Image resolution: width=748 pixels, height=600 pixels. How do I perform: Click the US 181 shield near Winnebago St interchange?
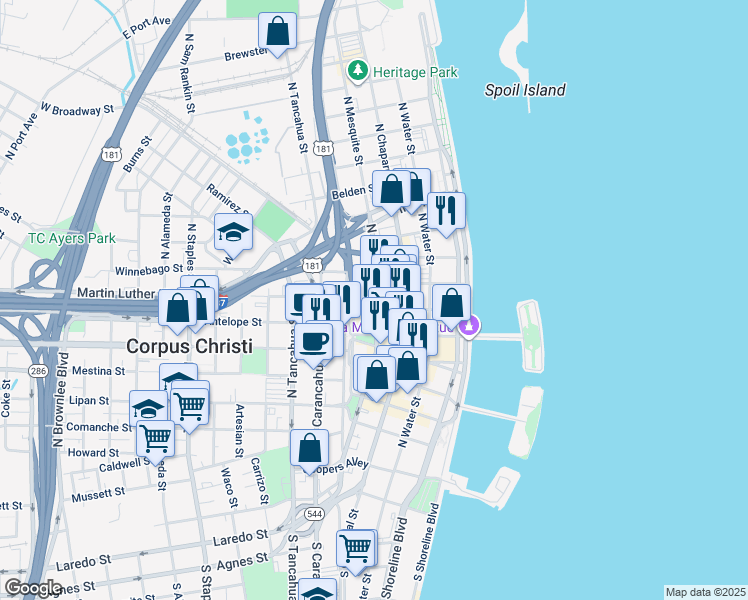tap(312, 265)
